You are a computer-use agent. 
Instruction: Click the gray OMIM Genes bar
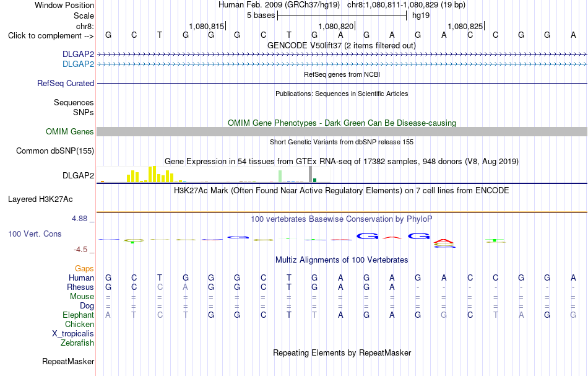pyautogui.click(x=342, y=131)
